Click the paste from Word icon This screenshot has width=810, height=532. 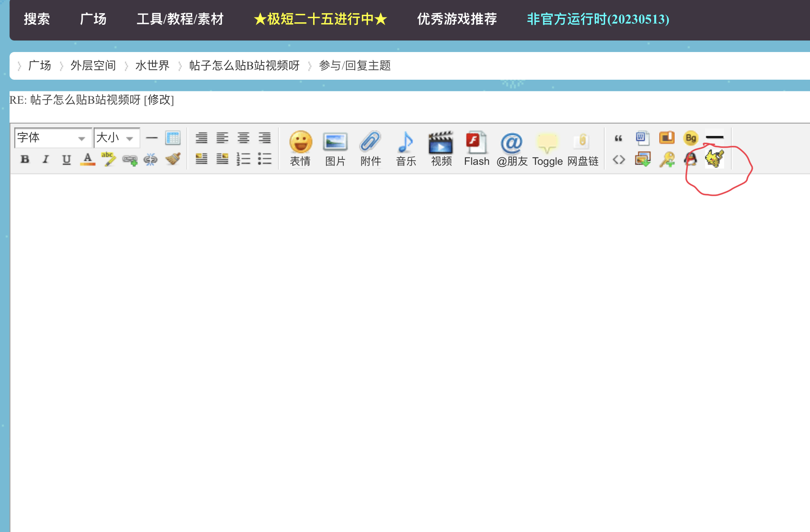click(x=642, y=138)
